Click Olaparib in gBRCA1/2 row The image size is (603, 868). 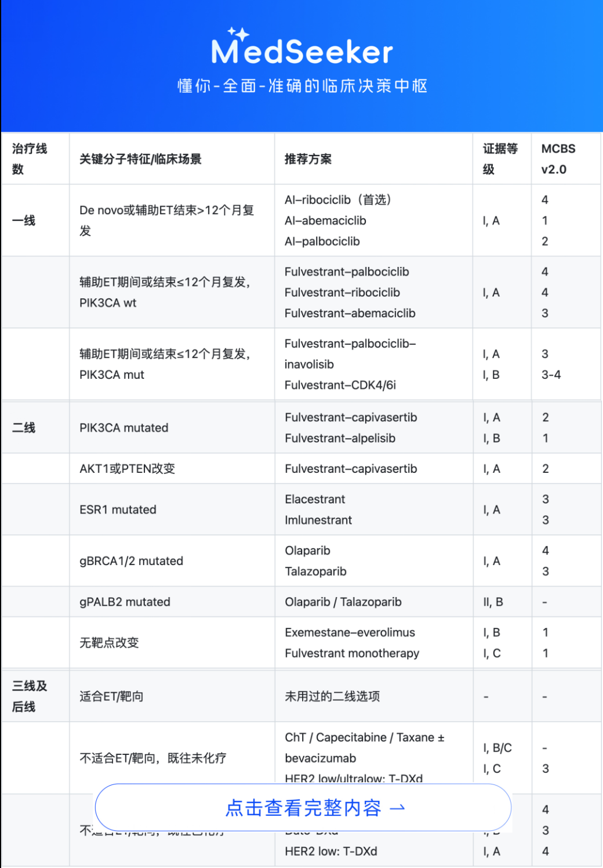307,551
